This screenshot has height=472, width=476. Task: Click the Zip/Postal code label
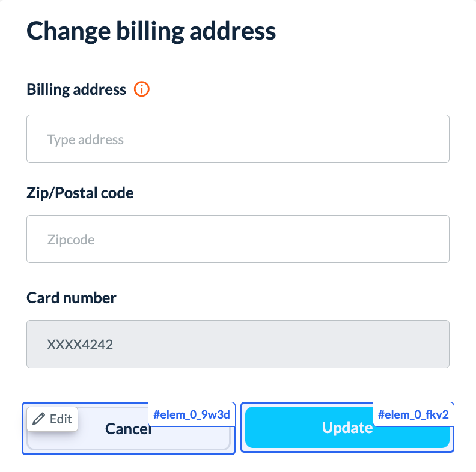pyautogui.click(x=80, y=193)
